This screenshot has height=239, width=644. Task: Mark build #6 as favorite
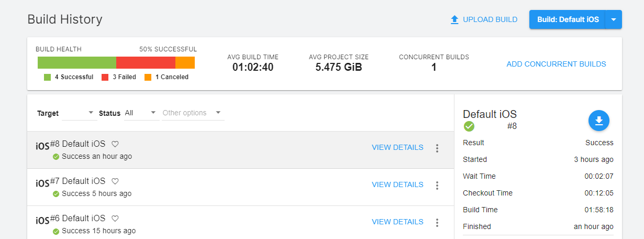[115, 219]
